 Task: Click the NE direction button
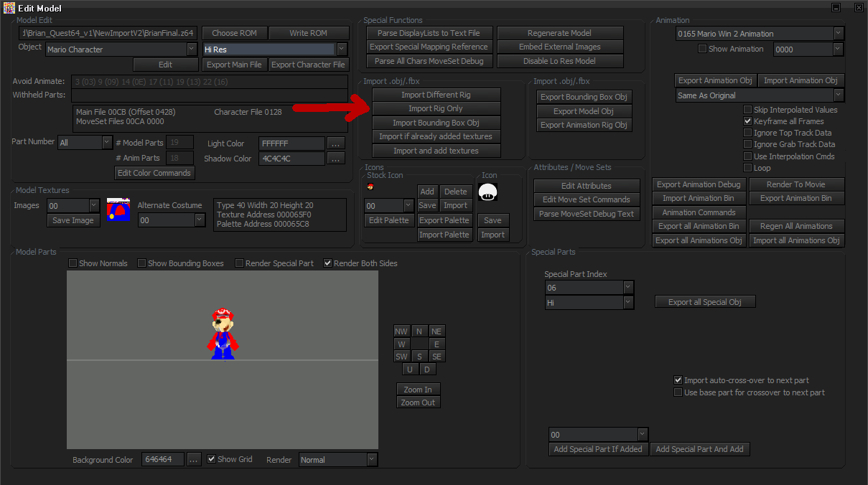pos(437,331)
